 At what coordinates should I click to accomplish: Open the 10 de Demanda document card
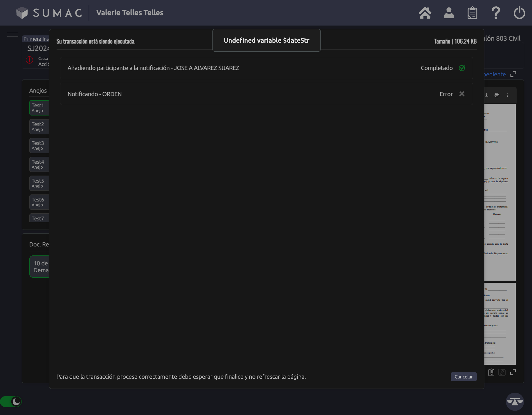pyautogui.click(x=39, y=266)
